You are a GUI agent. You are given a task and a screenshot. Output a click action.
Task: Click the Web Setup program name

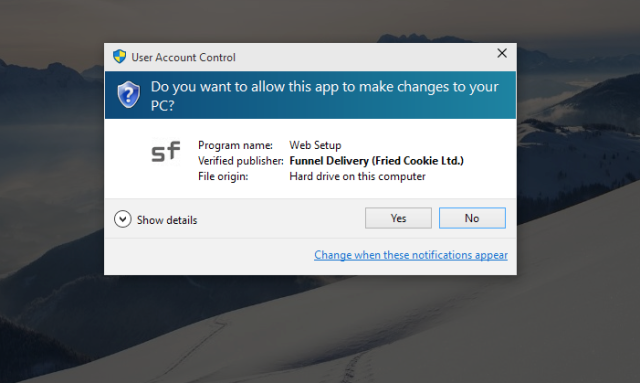pyautogui.click(x=315, y=145)
